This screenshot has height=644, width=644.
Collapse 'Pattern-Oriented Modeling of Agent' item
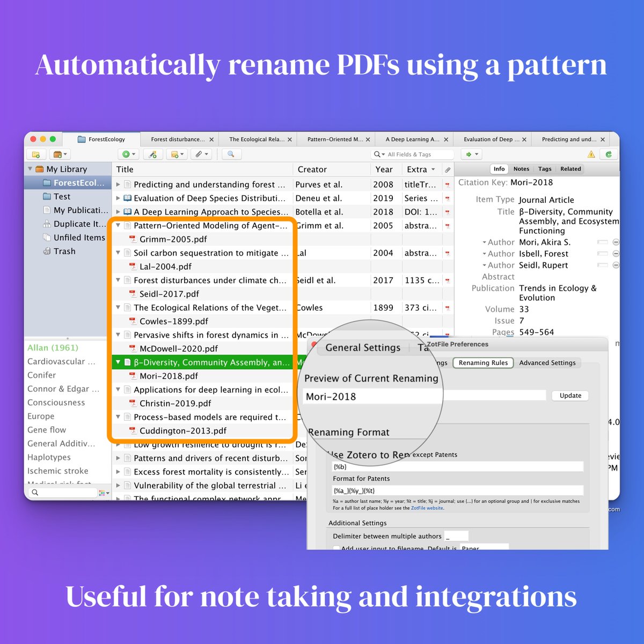click(118, 225)
